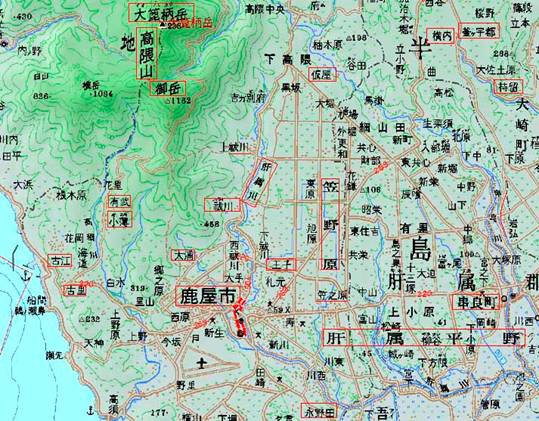Click the summit triangle marker at 1182
The image size is (539, 421).
point(167,101)
